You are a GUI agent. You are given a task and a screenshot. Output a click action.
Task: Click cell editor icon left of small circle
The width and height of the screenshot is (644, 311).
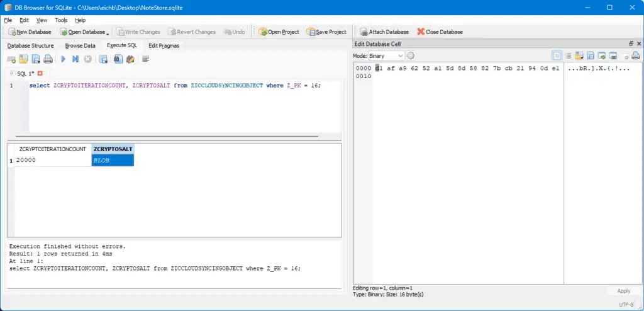tap(613, 55)
